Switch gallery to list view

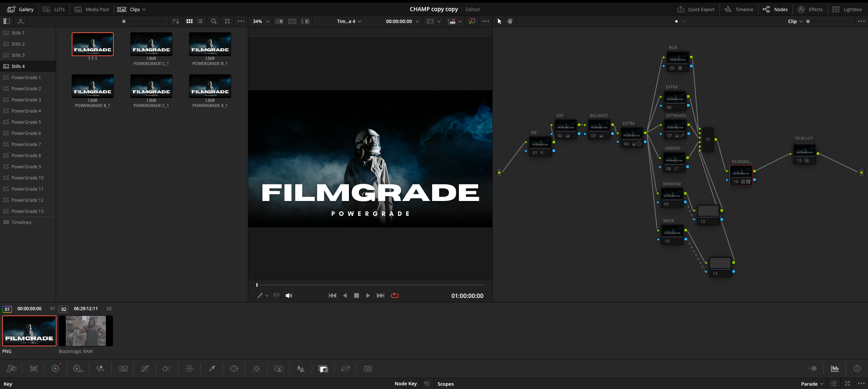click(200, 21)
